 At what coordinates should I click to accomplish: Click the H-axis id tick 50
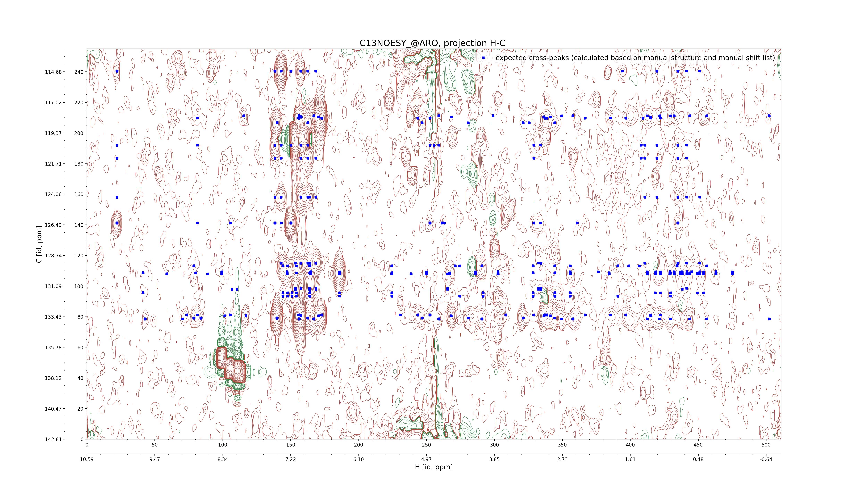coord(155,445)
